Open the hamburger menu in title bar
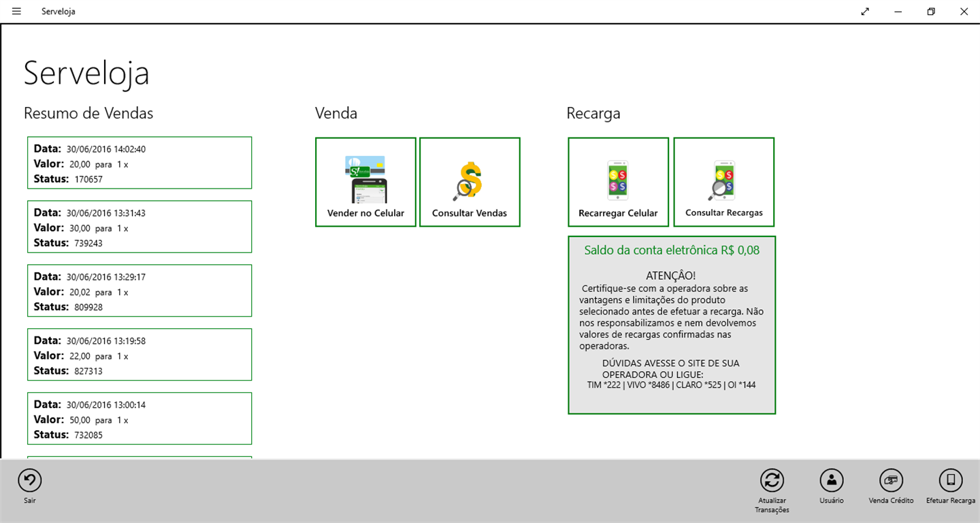The width and height of the screenshot is (980, 523). pos(16,12)
